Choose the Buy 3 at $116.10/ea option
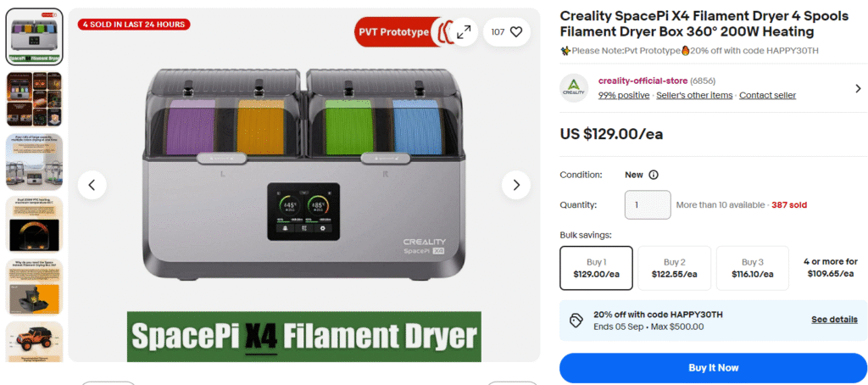 click(x=753, y=268)
